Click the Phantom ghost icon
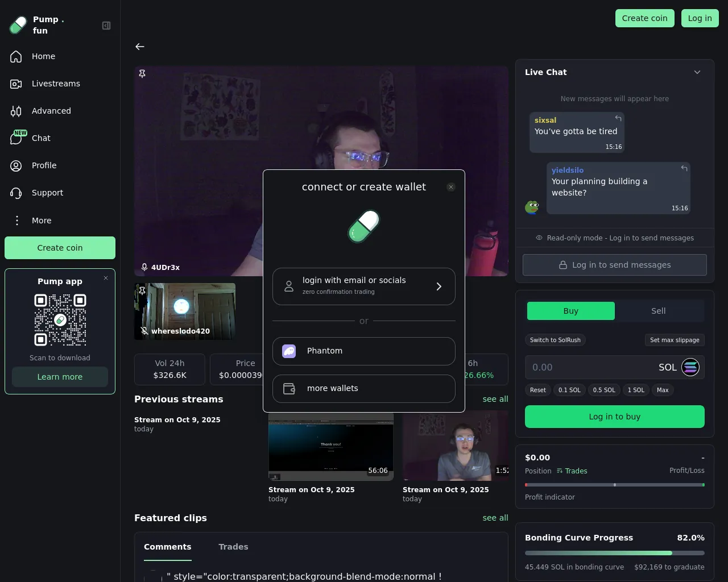728x582 pixels. 289,351
